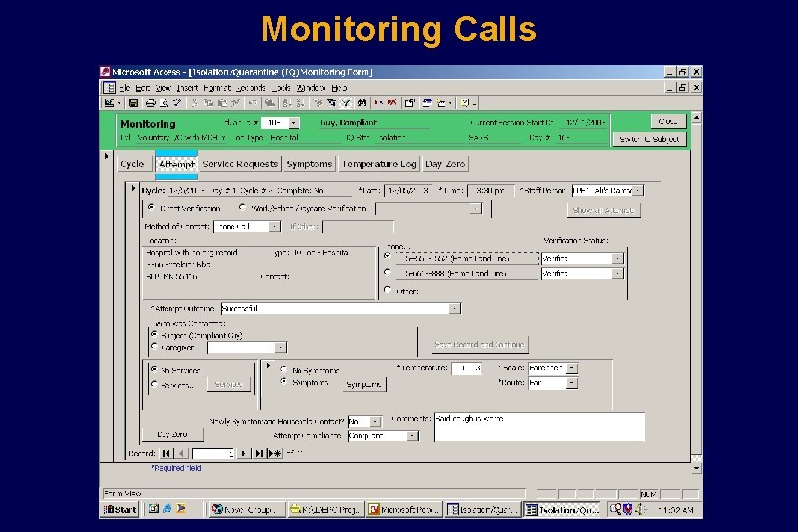Click the form control menu icon left of File
This screenshot has width=798, height=532.
(x=109, y=88)
